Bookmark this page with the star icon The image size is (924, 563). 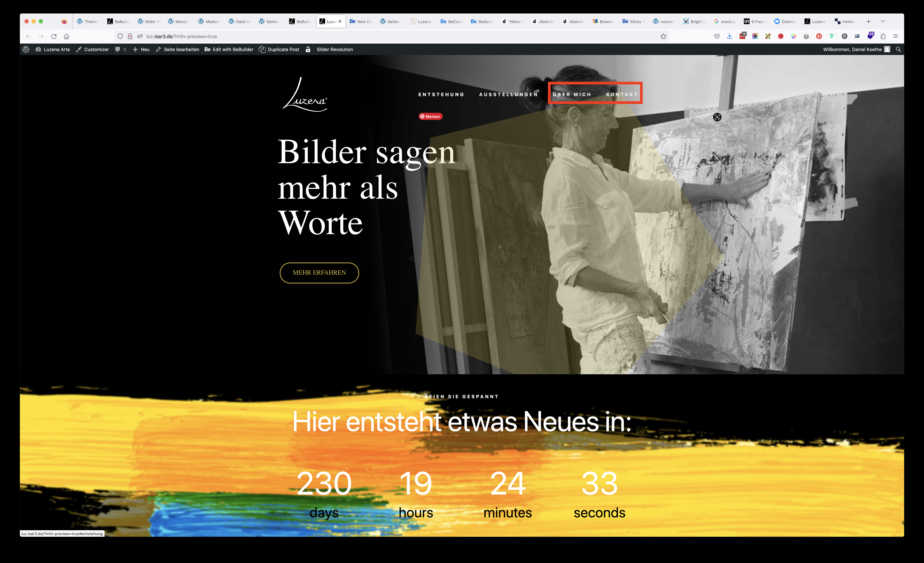[x=663, y=36]
